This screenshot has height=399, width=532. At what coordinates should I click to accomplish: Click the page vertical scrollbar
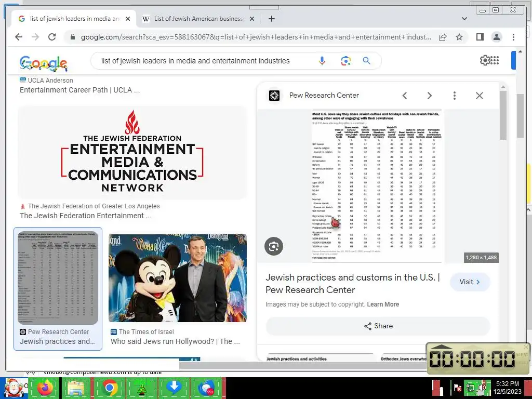520,115
